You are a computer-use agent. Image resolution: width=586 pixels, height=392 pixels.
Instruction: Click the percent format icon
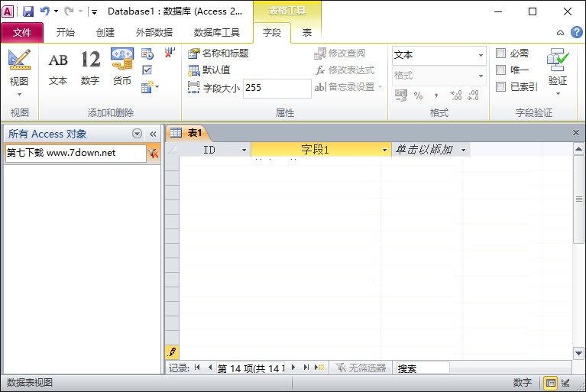click(419, 96)
